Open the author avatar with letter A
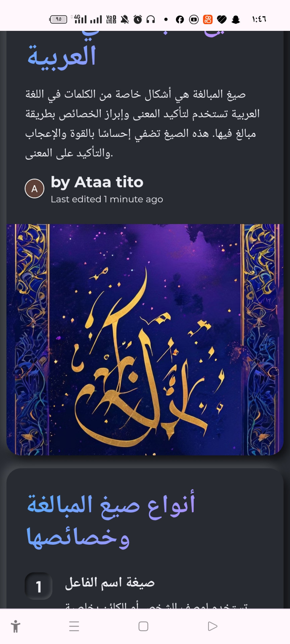 (x=35, y=189)
